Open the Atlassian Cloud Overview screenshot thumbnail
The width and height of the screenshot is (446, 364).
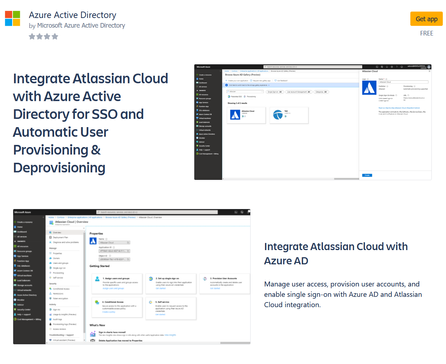click(132, 277)
